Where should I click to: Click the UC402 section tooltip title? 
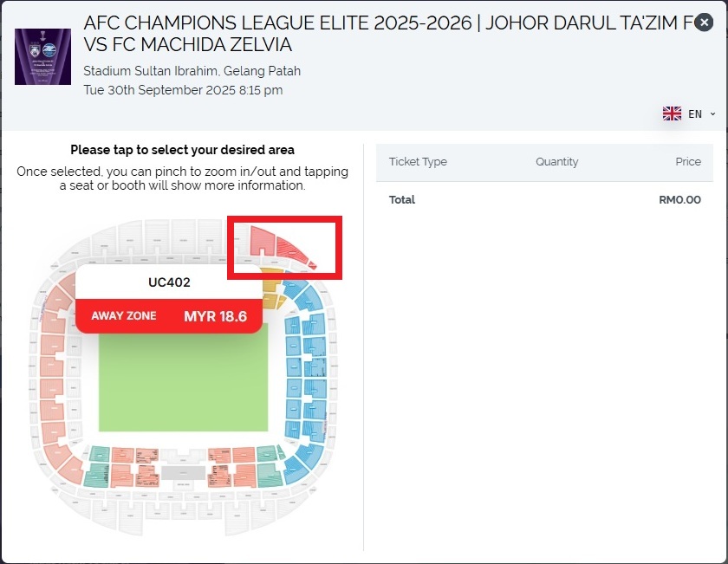[x=169, y=282]
